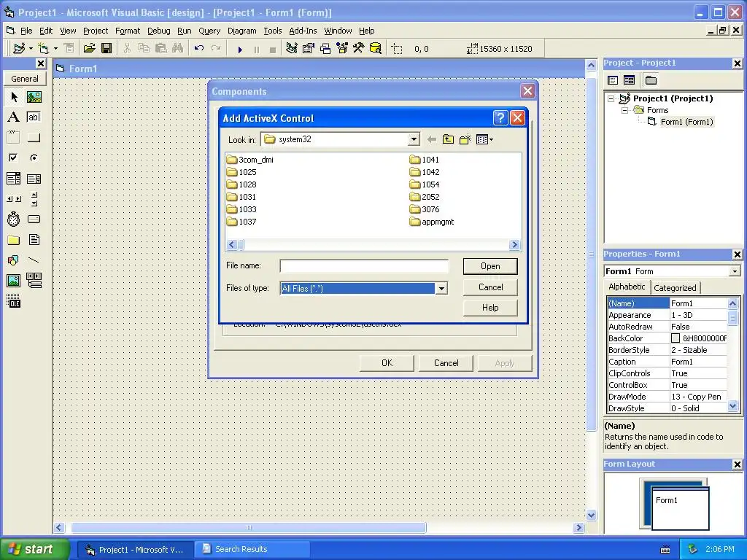This screenshot has width=747, height=560.
Task: Toggle Folders in Project Explorer
Action: tap(651, 80)
